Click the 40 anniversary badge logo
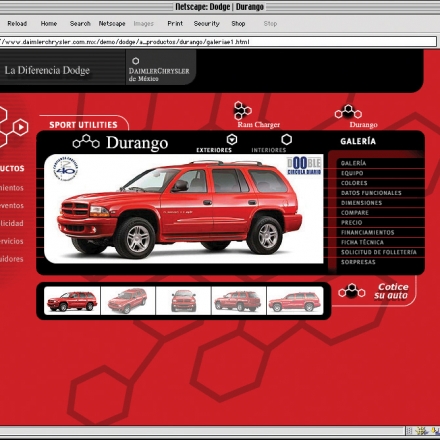 click(66, 168)
